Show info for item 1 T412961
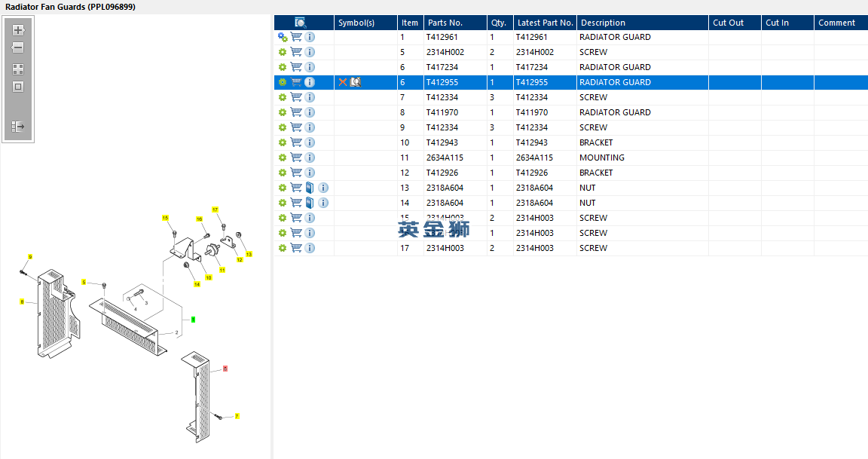Image resolution: width=868 pixels, height=459 pixels. pyautogui.click(x=310, y=37)
